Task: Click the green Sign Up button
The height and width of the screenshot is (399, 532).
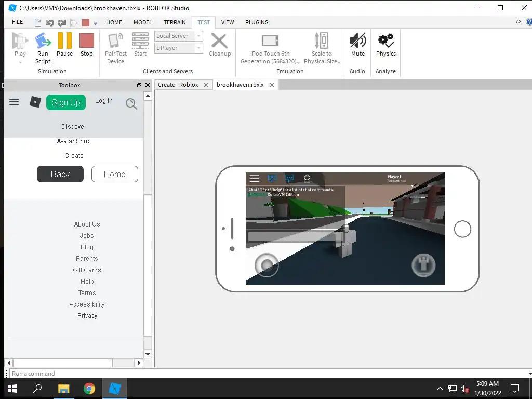Action: 66,102
